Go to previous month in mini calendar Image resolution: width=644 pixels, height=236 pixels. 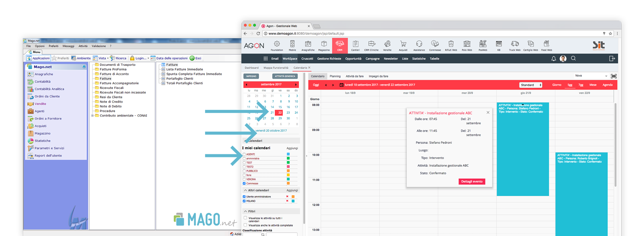point(246,85)
